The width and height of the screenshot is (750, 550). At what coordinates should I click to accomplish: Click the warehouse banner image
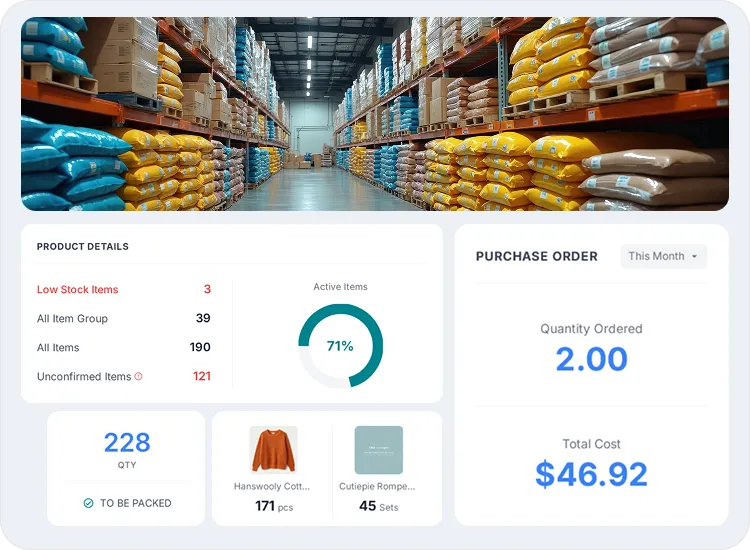pos(375,113)
